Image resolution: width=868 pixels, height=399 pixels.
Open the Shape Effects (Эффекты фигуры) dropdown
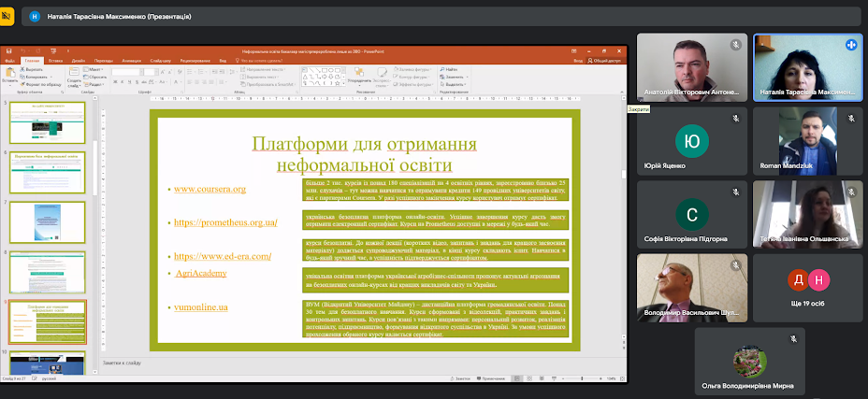tap(413, 84)
